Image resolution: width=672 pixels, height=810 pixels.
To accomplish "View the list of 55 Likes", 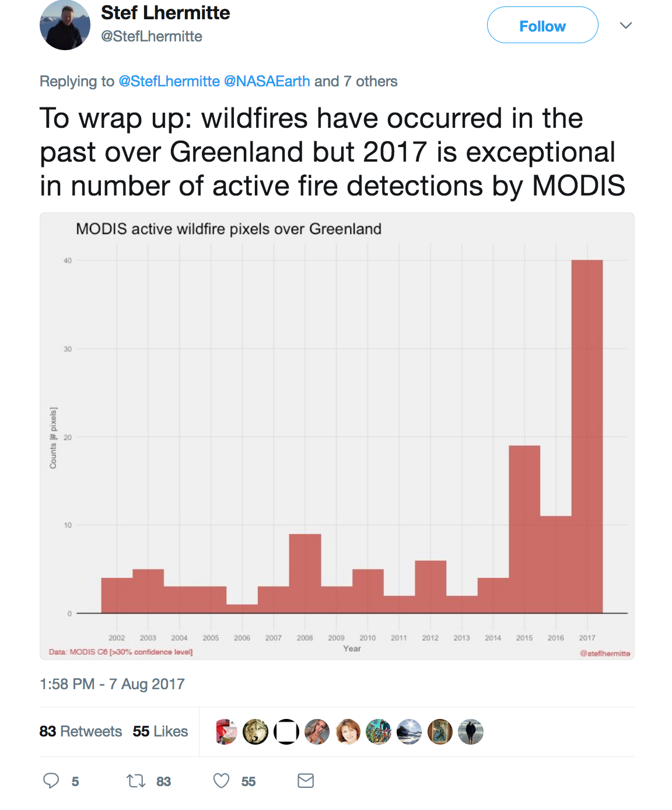I will pyautogui.click(x=160, y=731).
